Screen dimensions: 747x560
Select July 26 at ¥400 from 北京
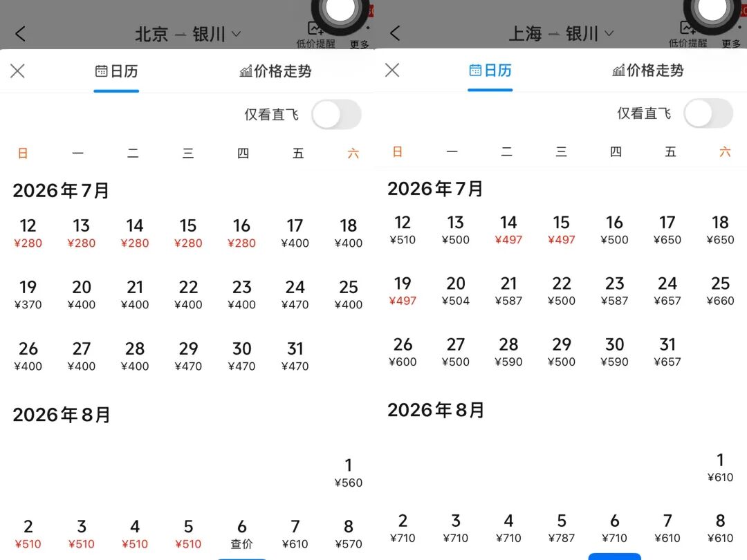point(28,357)
